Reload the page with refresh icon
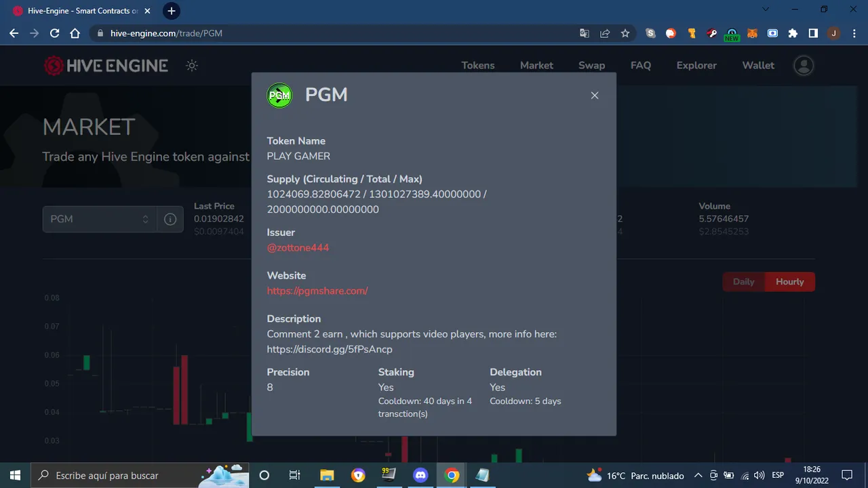 [x=55, y=33]
